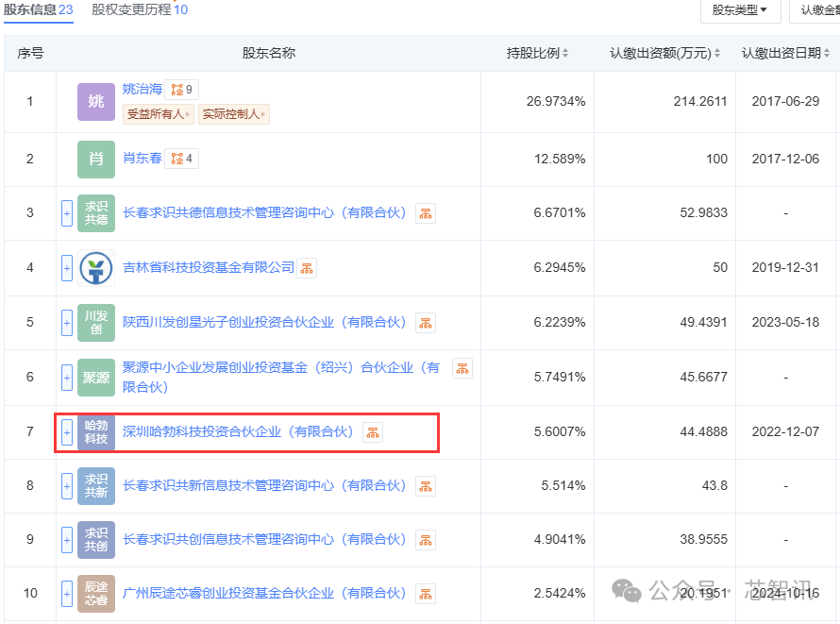Expand row 3 长春求识共德 shareholder details
The width and height of the screenshot is (840, 624).
tap(67, 213)
